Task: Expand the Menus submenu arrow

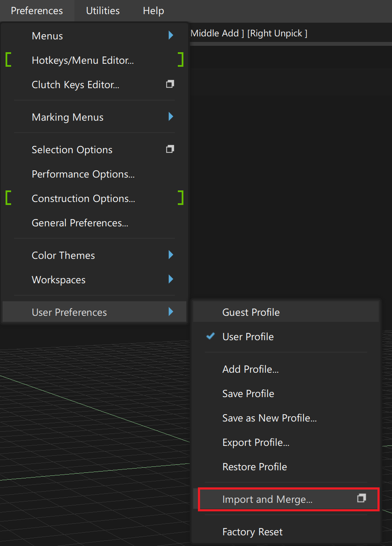Action: click(x=171, y=36)
